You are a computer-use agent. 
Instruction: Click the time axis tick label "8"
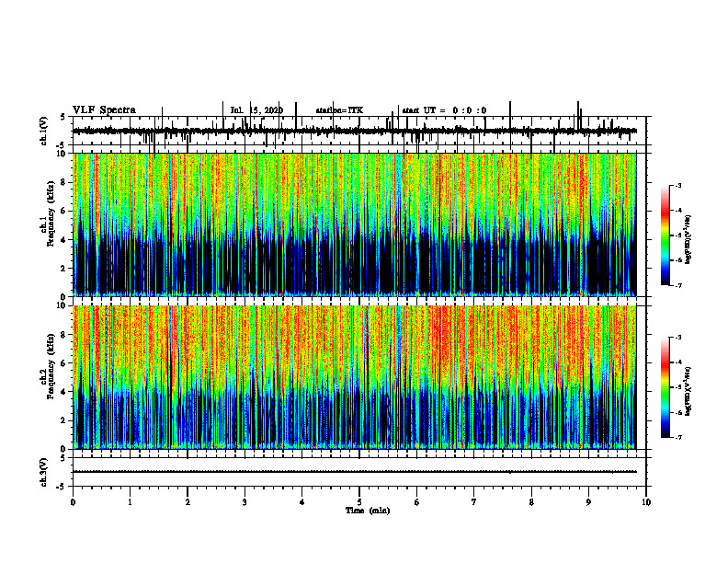tap(531, 502)
